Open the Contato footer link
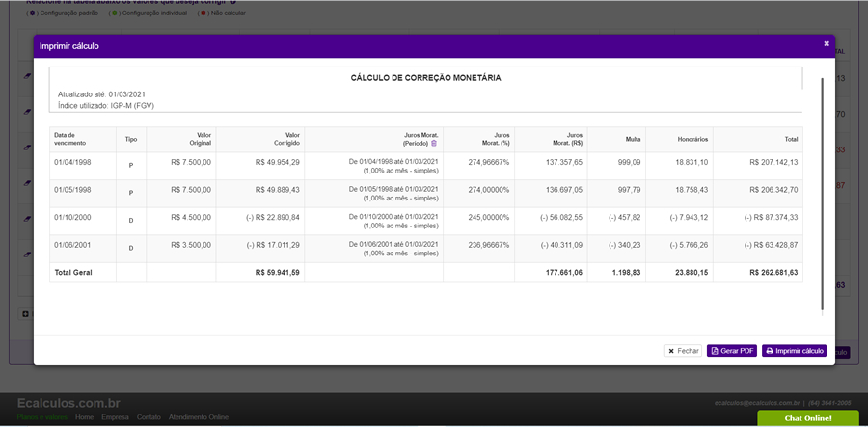Viewport: 868px width, 427px height. [x=149, y=417]
